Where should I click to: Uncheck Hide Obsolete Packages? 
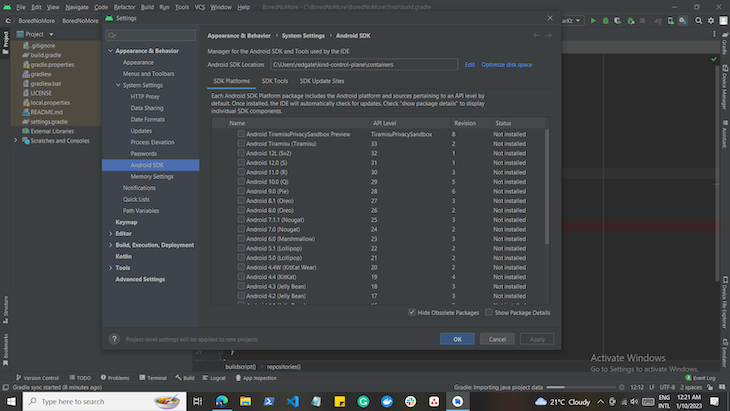click(412, 312)
